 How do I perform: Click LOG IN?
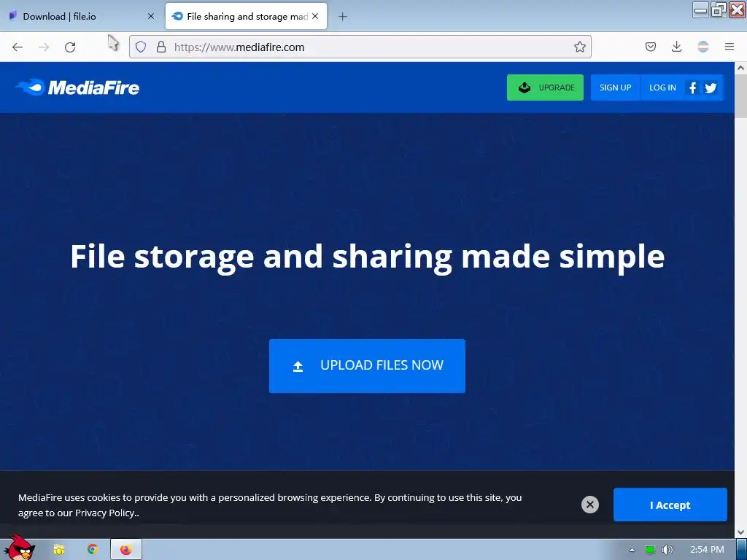(662, 87)
